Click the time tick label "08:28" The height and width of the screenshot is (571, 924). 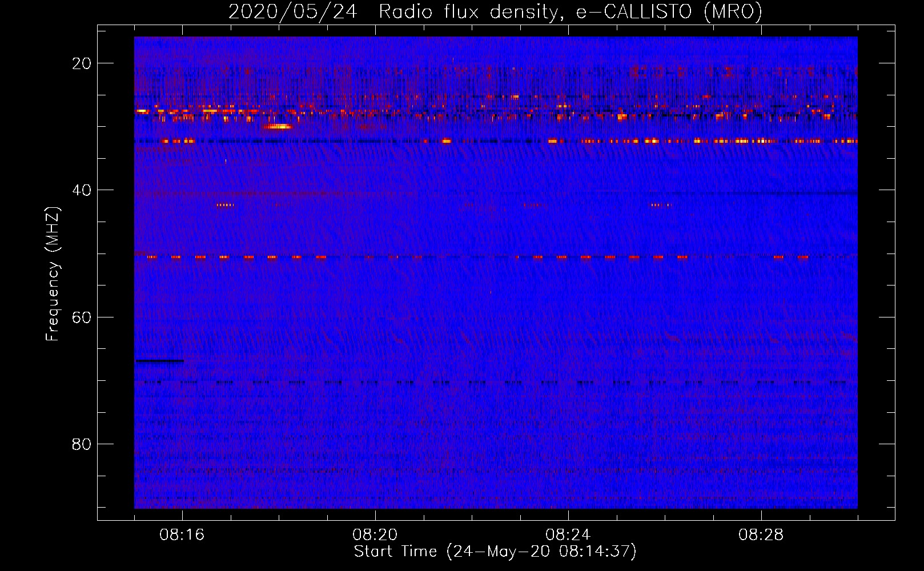click(x=761, y=535)
